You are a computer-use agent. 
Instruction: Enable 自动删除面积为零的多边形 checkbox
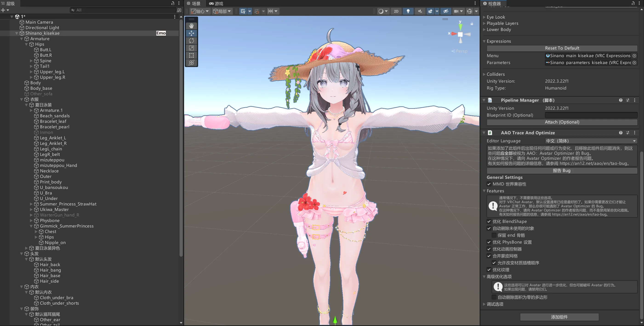(494, 297)
